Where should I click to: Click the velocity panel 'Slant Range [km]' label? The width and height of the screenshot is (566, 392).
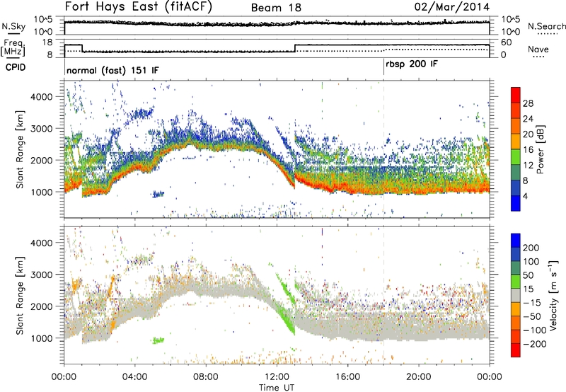coord(20,295)
